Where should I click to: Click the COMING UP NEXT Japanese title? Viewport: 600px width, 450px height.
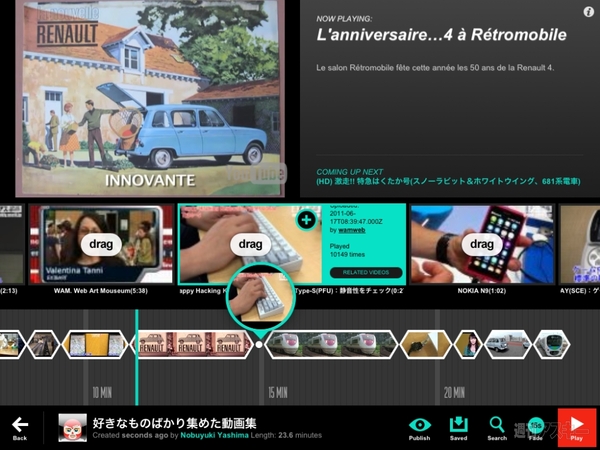[x=448, y=181]
